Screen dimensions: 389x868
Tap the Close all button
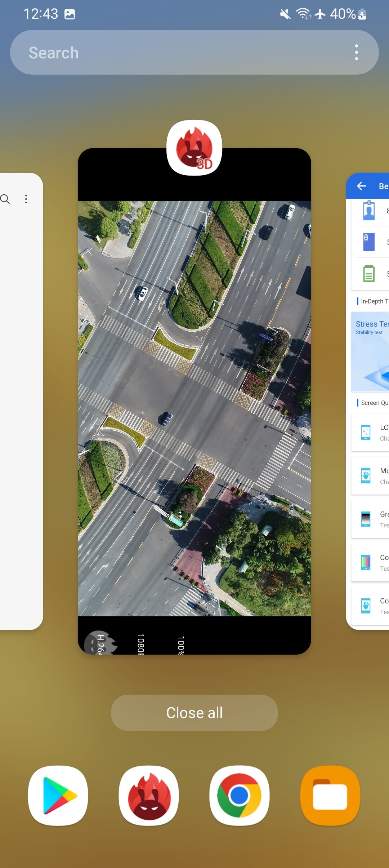click(194, 713)
